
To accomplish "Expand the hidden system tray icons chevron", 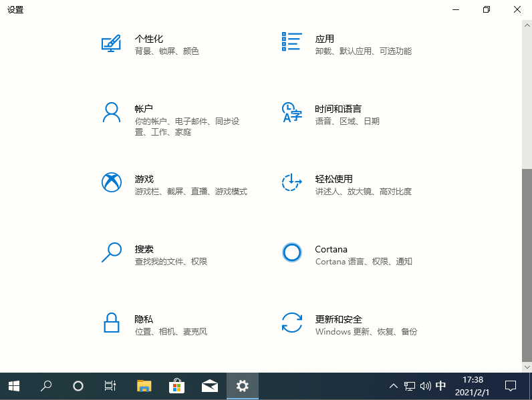I will (x=393, y=386).
